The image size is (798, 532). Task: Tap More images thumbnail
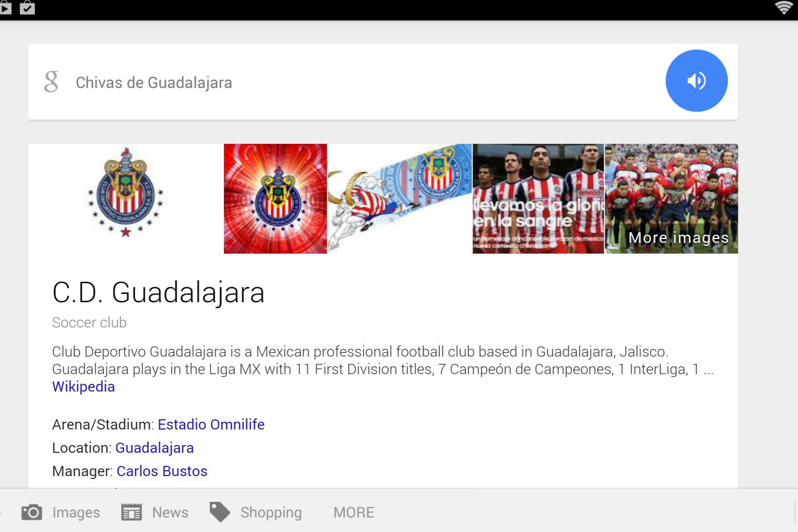[x=672, y=198]
